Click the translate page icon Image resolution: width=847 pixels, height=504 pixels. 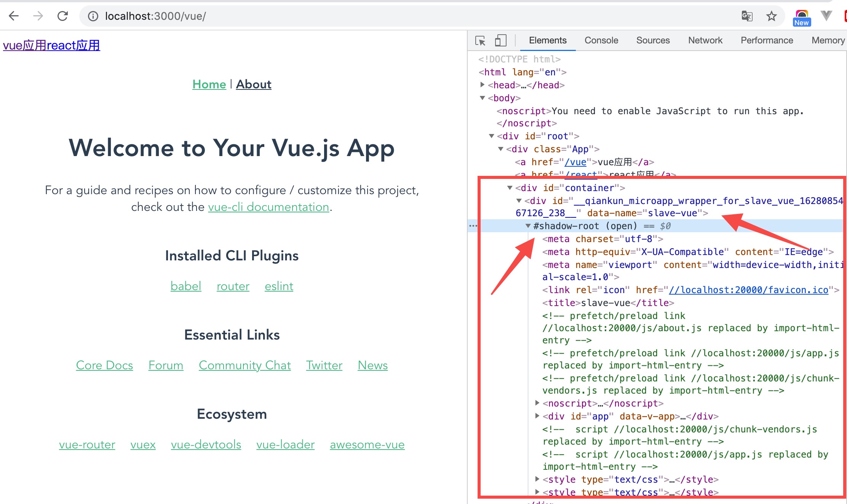(x=747, y=16)
